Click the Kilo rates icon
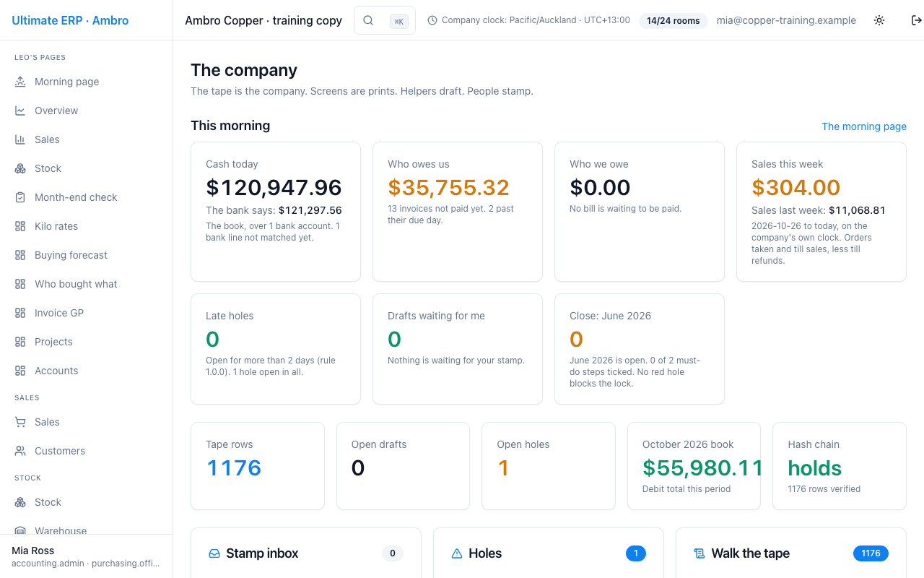 [x=20, y=226]
